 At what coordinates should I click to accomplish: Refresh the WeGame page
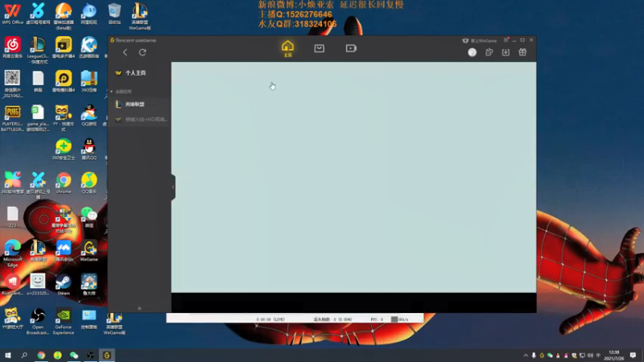[x=142, y=52]
